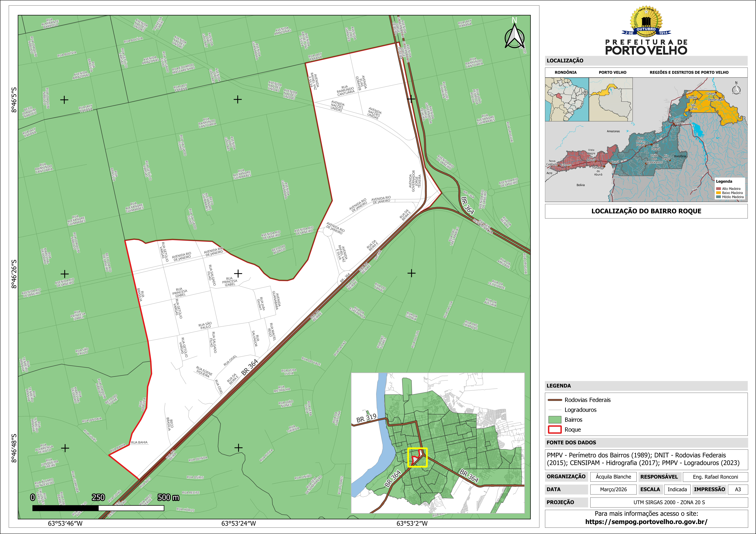This screenshot has width=756, height=534.
Task: Click the UTM SIRGAS 2000 projection field
Action: [x=669, y=502]
